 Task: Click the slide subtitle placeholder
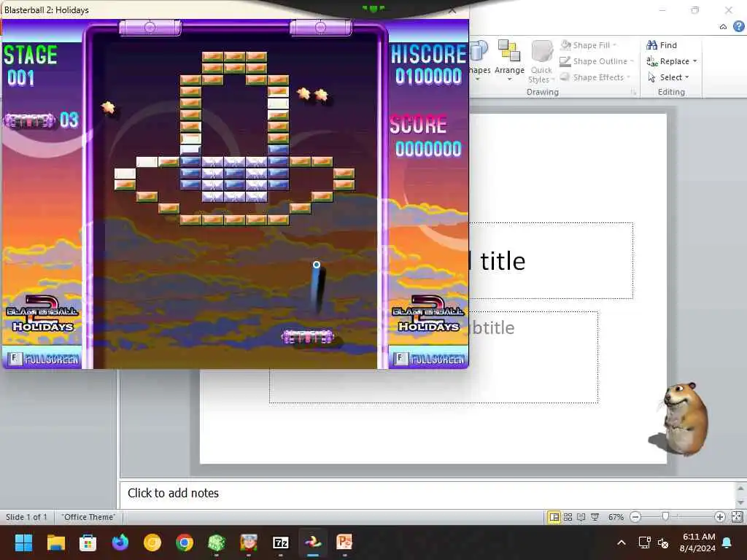coord(533,357)
